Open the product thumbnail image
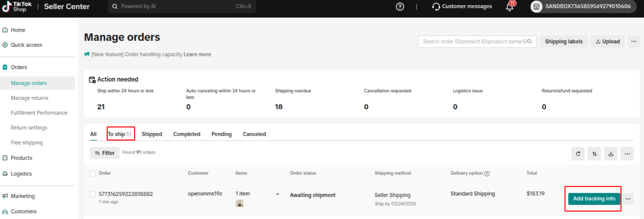Viewport: 644px width, 219px height. [239, 204]
